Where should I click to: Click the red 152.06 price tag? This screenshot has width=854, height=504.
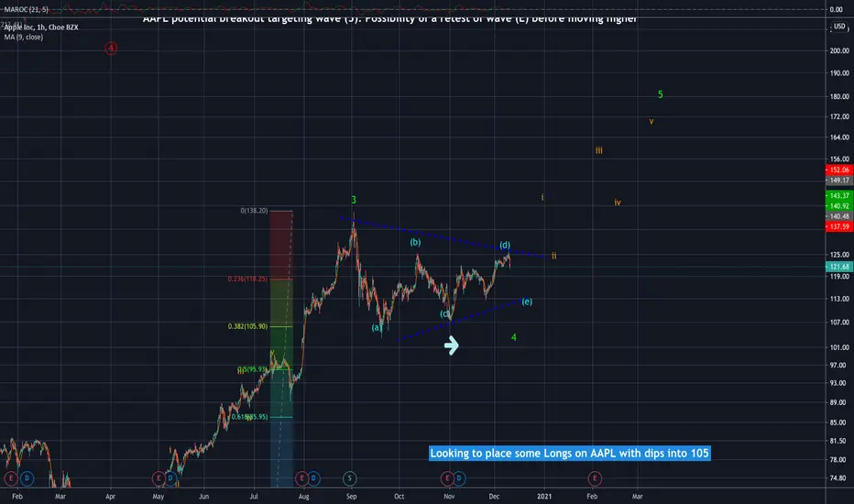coord(839,170)
